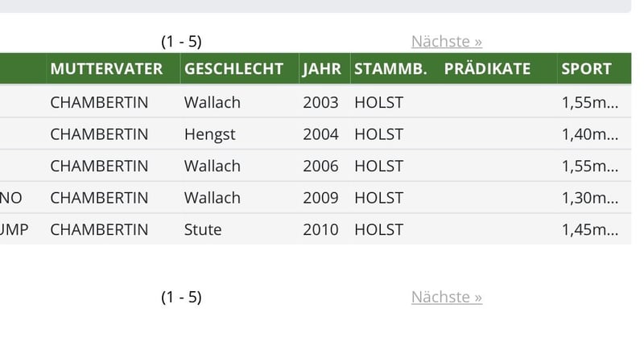Image resolution: width=644 pixels, height=341 pixels.
Task: Sort by GESCHLECHT column header
Action: pos(233,68)
